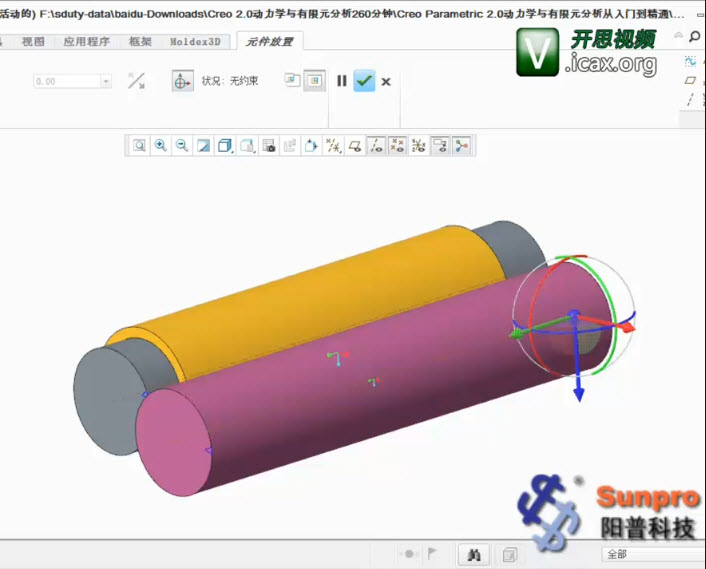
Task: Toggle drag components icon in view toolbar
Action: tap(462, 145)
